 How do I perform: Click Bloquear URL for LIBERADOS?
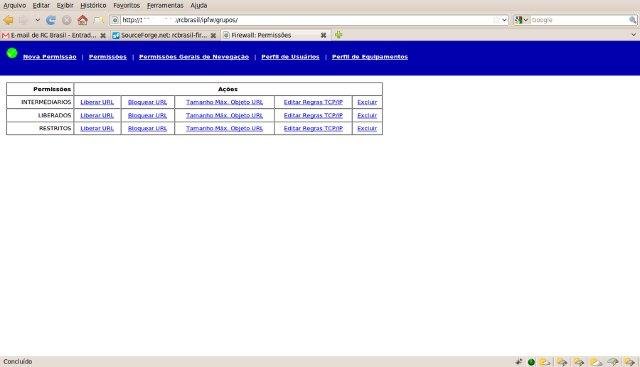[x=147, y=116]
